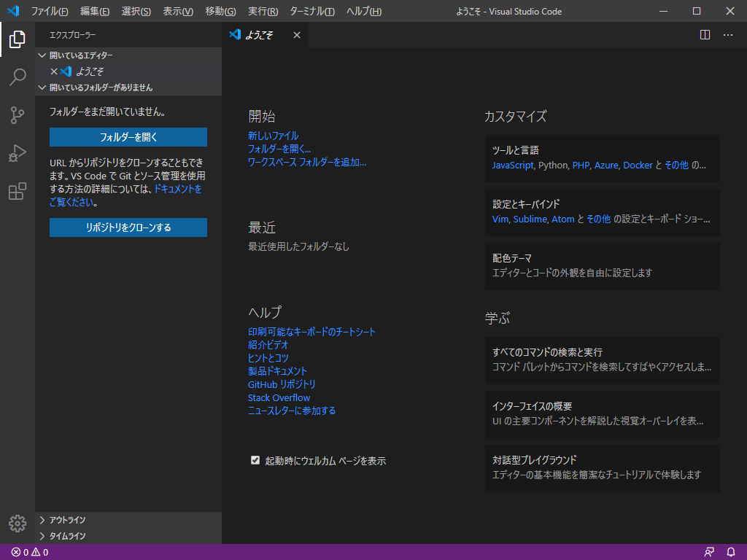
Task: Open the 選択(S) menu
Action: [136, 11]
